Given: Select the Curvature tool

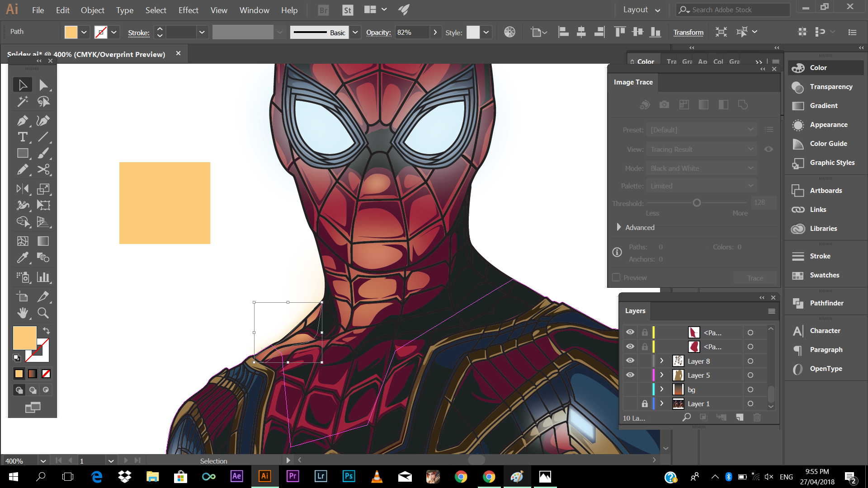Looking at the screenshot, I should [43, 121].
